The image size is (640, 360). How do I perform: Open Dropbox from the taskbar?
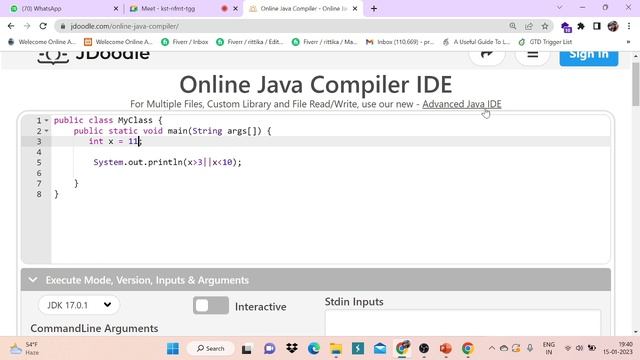click(291, 349)
